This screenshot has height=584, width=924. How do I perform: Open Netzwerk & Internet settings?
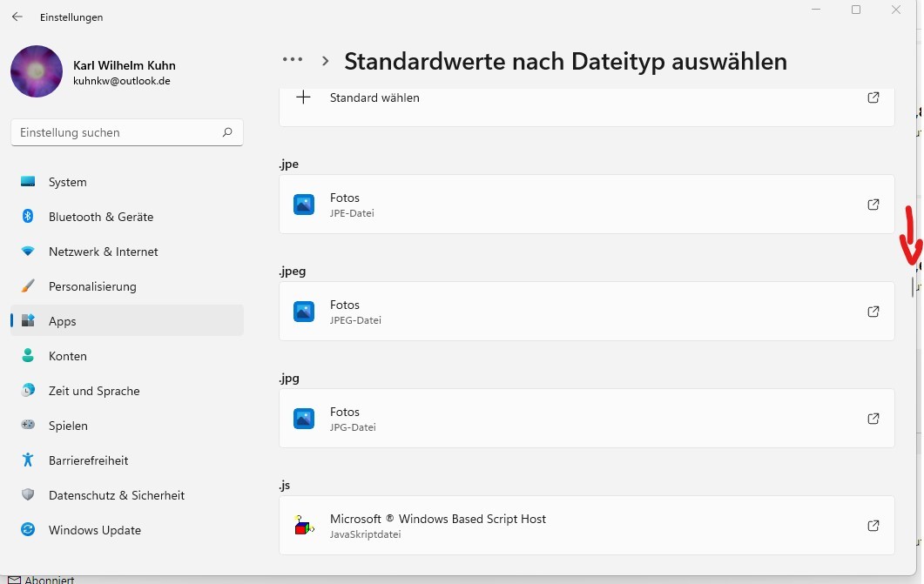[x=127, y=252]
